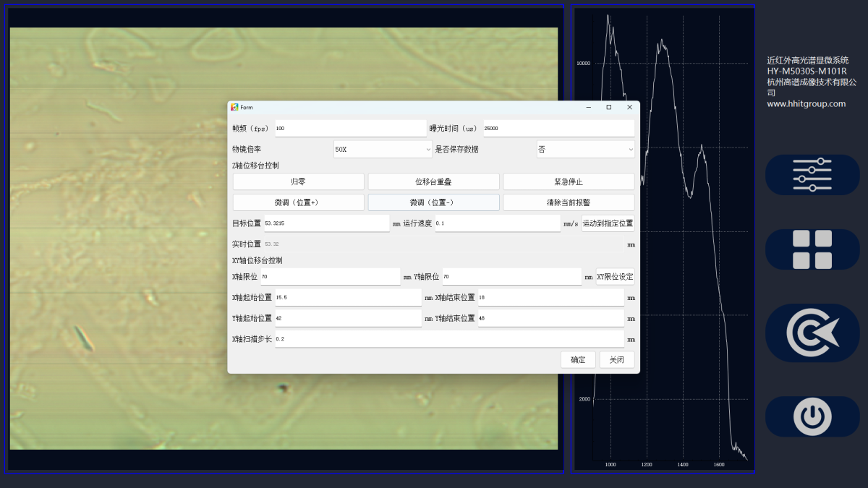Click the 归零 homing button
This screenshot has height=488, width=868.
click(297, 181)
